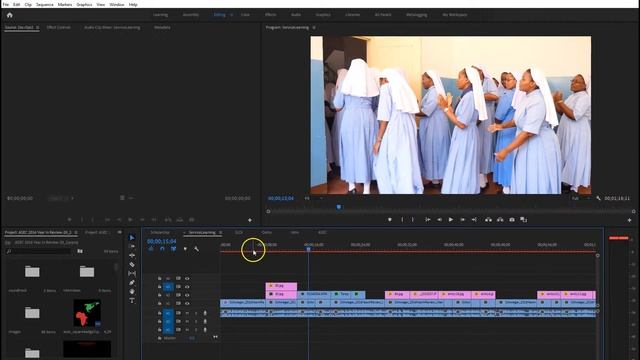Screen dimensions: 640x360
Task: Lock the top video track
Action: coord(160,278)
